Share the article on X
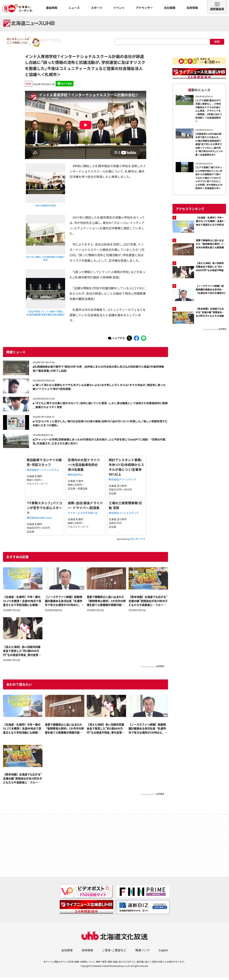 (x=129, y=338)
